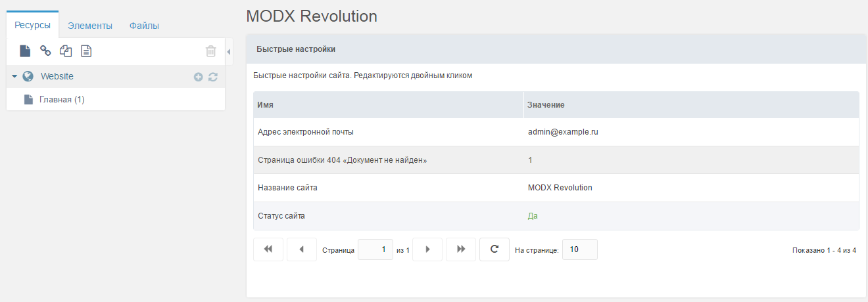Viewport: 868px width, 302px height.
Task: Click the На странице items field
Action: [579, 249]
